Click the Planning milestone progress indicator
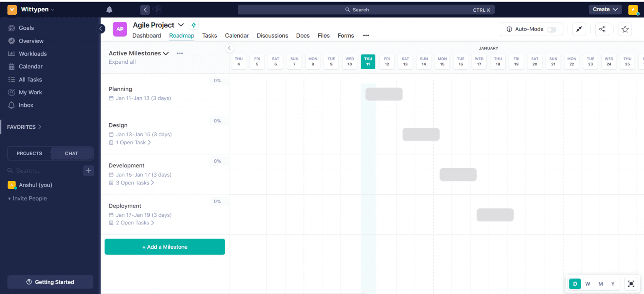The width and height of the screenshot is (644, 294). click(x=217, y=81)
